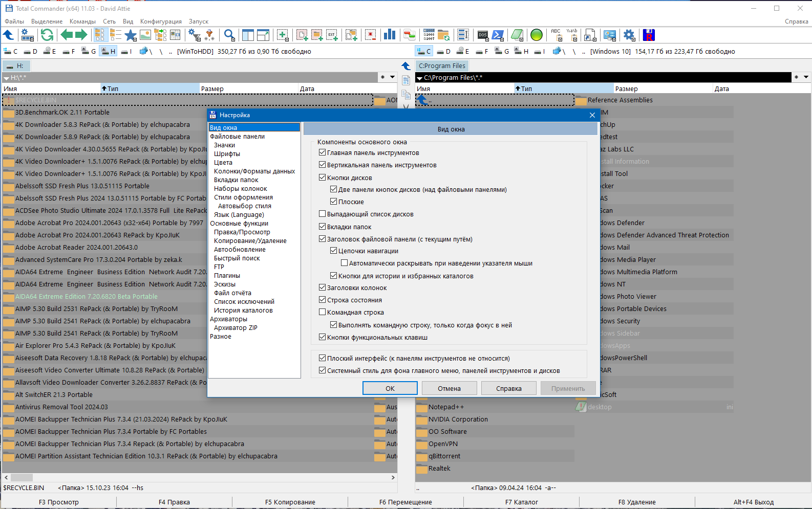
Task: Switch to 'C:Program Files' folder tab
Action: (442, 65)
